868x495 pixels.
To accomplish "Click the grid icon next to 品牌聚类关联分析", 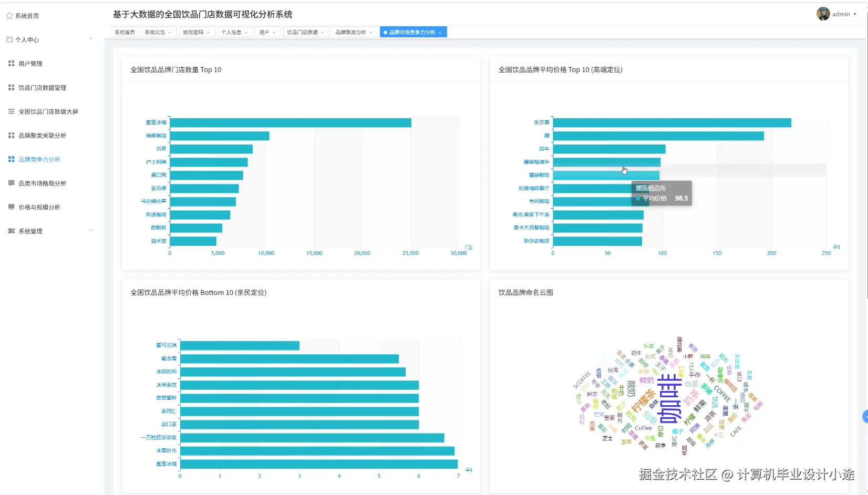I will tap(11, 135).
